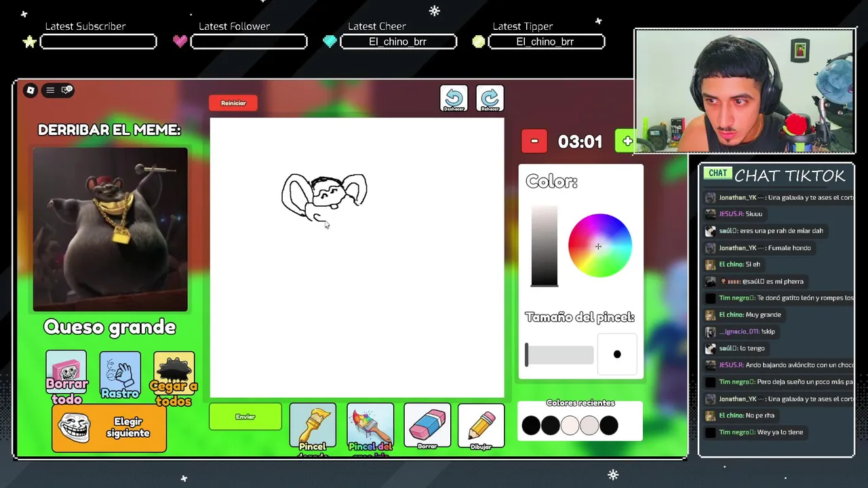Select the Borrar eraser tool

(x=427, y=426)
